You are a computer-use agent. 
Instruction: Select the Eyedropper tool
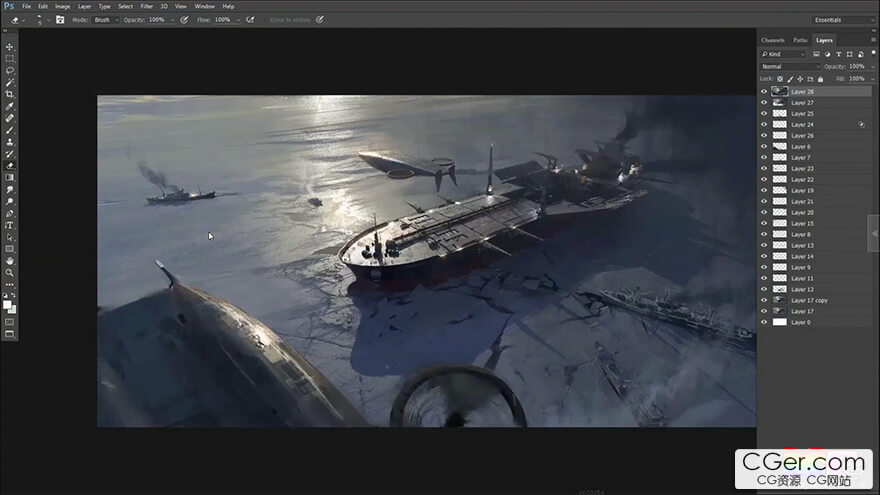click(10, 106)
